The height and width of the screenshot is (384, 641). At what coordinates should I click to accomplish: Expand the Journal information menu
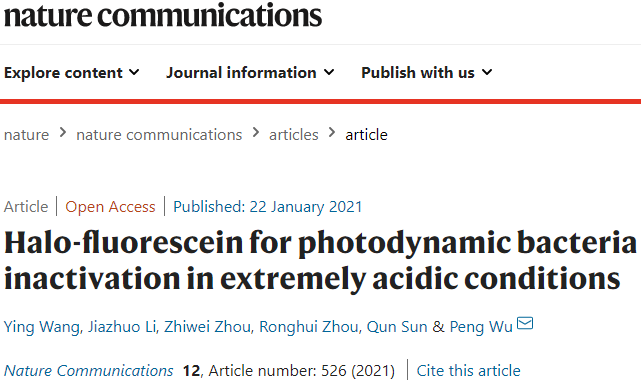250,73
